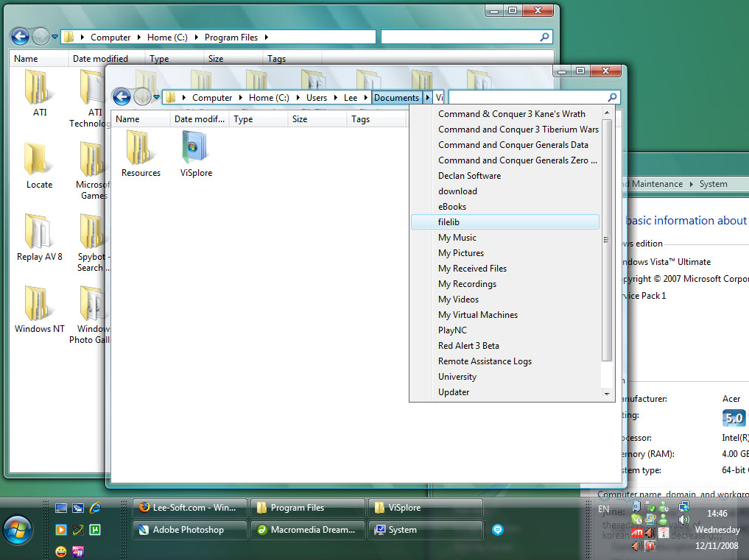
Task: Expand arrow after Computer in Program Files window
Action: (x=139, y=38)
